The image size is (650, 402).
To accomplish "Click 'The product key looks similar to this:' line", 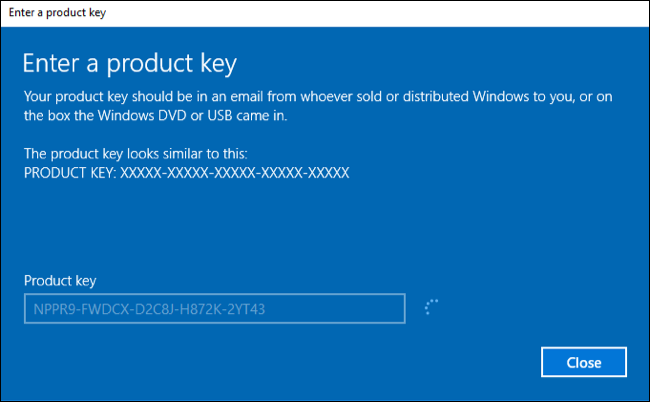I will click(x=136, y=154).
